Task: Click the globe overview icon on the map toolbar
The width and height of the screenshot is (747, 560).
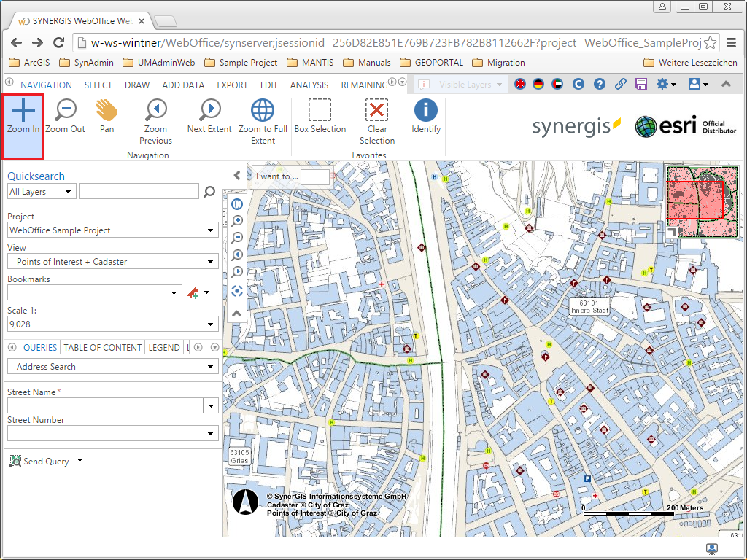Action: point(236,204)
